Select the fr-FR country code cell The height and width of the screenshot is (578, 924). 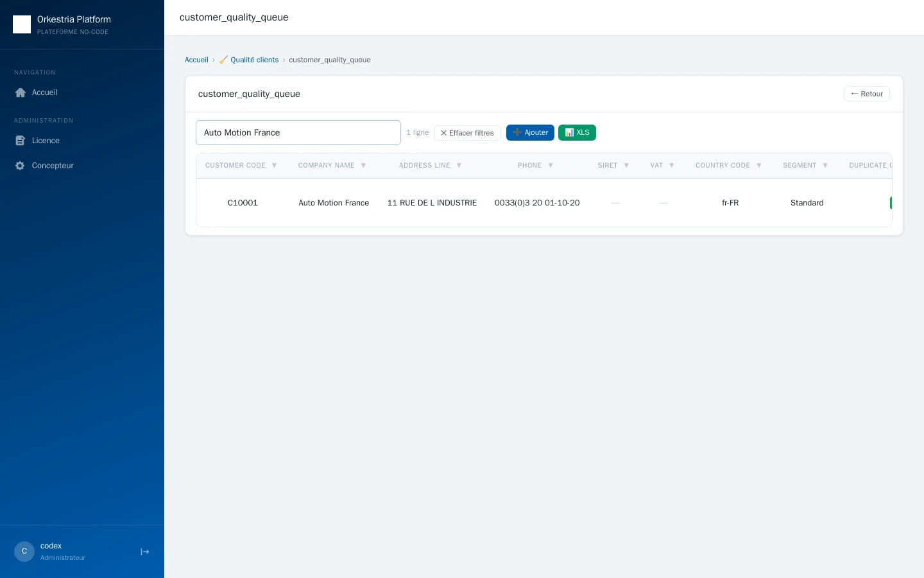[730, 203]
